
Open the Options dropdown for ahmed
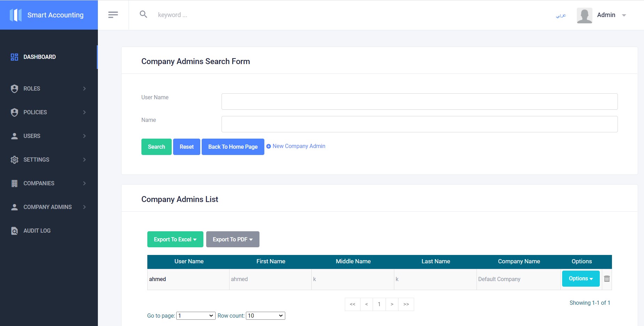581,279
